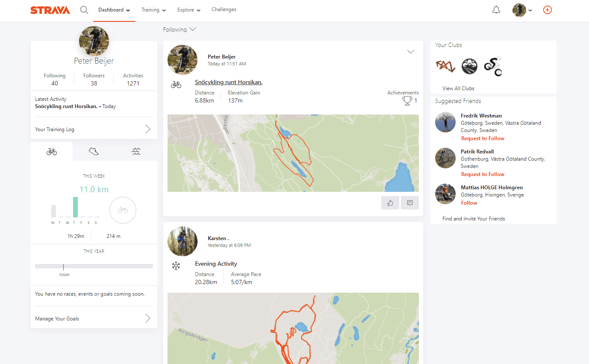
Task: Open search using the magnifying glass icon
Action: tap(84, 9)
